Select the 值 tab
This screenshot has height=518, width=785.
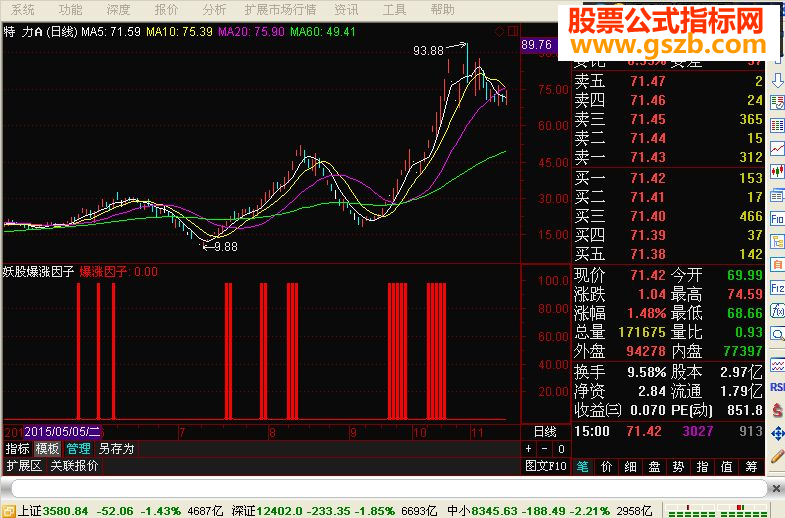pyautogui.click(x=727, y=466)
